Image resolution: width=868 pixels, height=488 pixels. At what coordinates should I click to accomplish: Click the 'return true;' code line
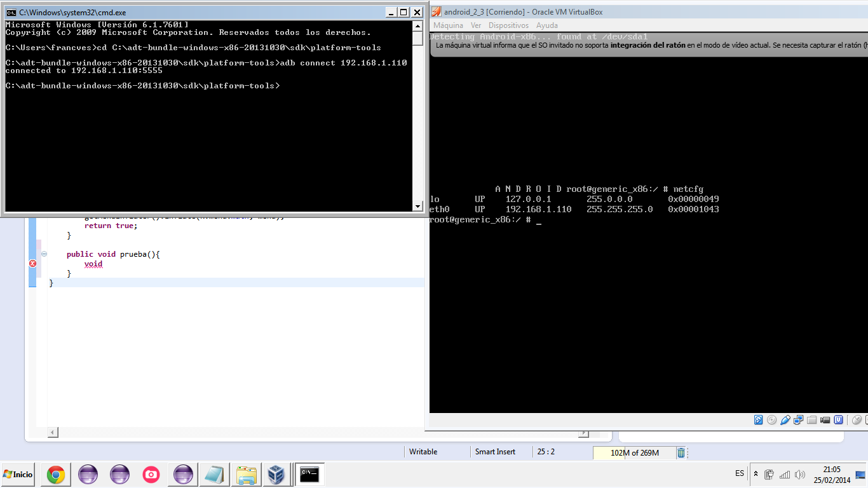111,226
